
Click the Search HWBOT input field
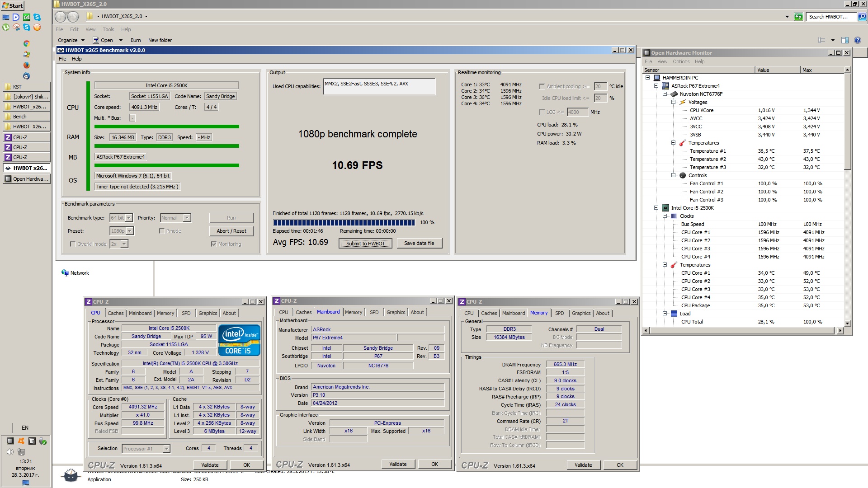pyautogui.click(x=831, y=17)
